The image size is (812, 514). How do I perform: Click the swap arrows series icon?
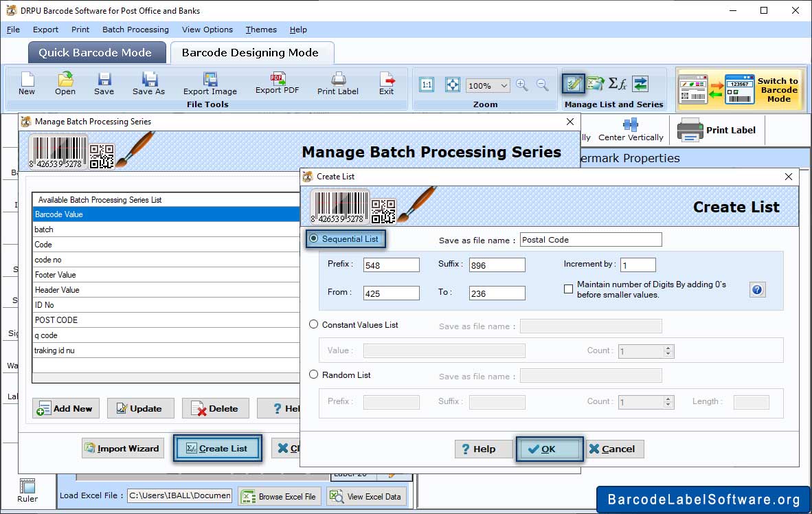click(x=640, y=83)
